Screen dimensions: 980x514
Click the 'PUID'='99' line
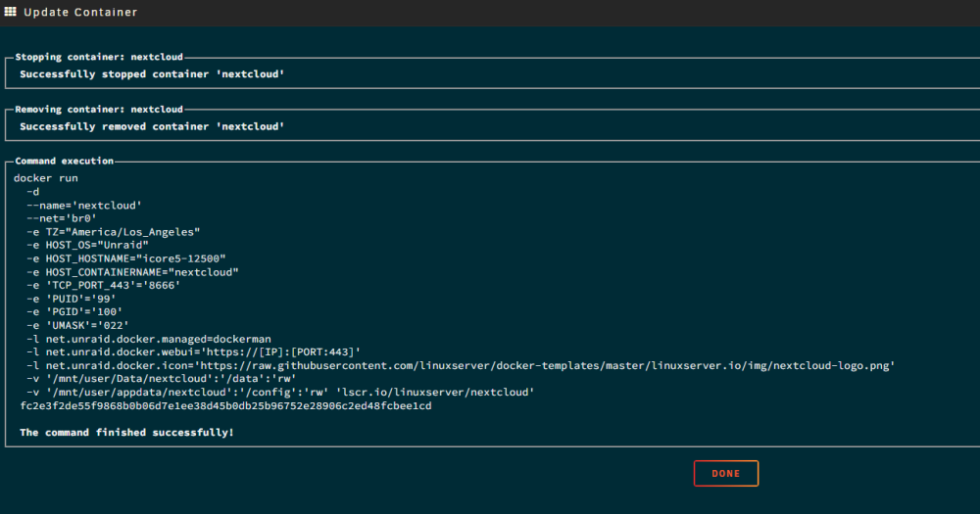click(72, 299)
